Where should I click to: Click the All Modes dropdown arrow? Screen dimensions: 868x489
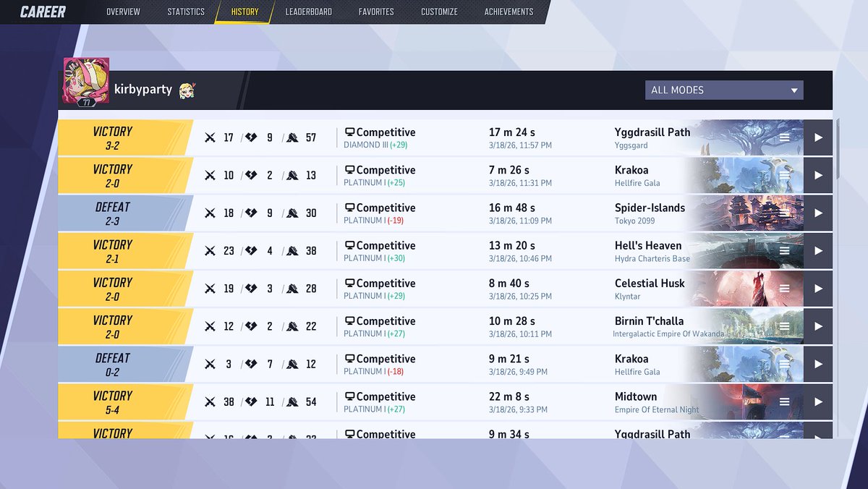click(x=793, y=91)
